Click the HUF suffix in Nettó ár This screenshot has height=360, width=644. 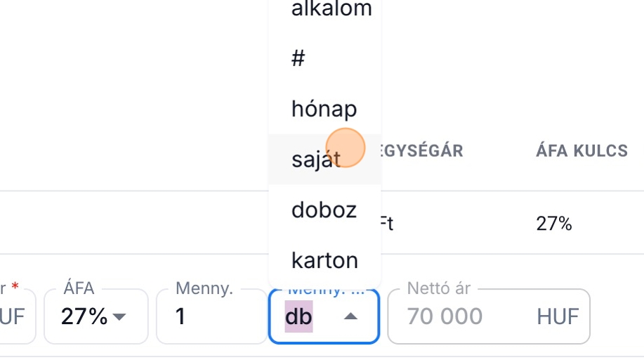(558, 317)
